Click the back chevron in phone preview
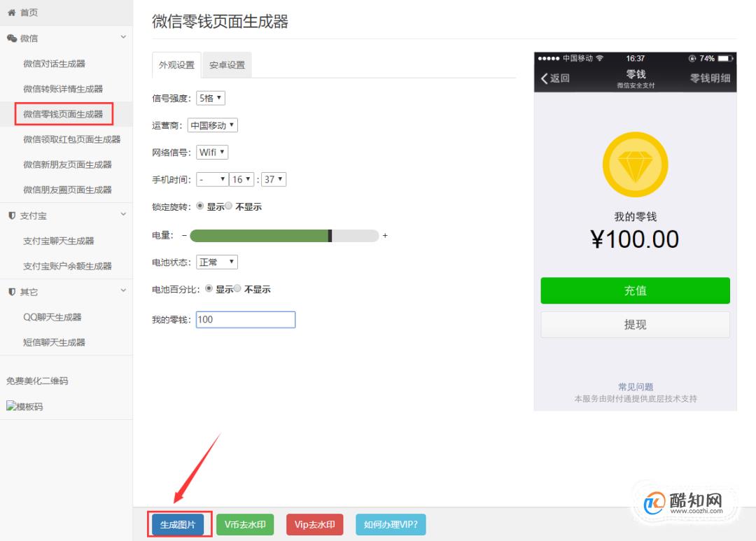The height and width of the screenshot is (541, 756). [x=545, y=78]
